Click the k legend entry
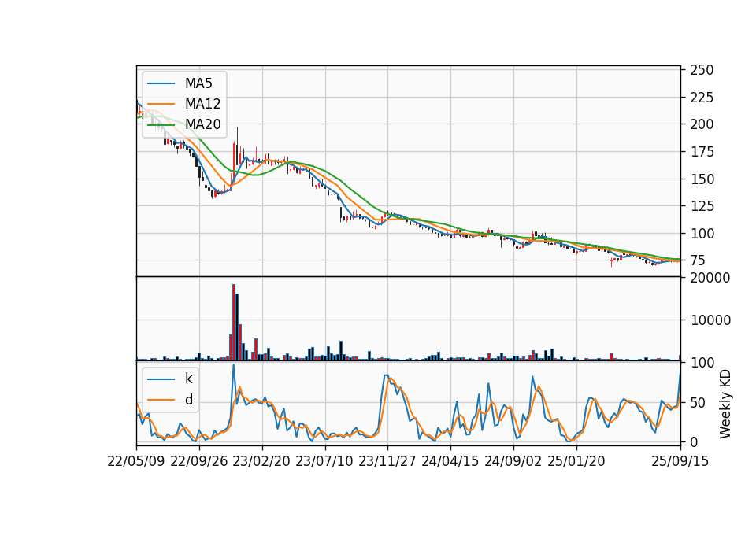 (x=188, y=379)
